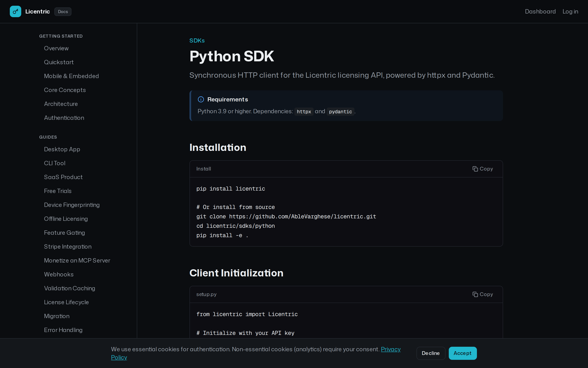Open Feature Gating guide
Image resolution: width=588 pixels, height=368 pixels.
(64, 233)
